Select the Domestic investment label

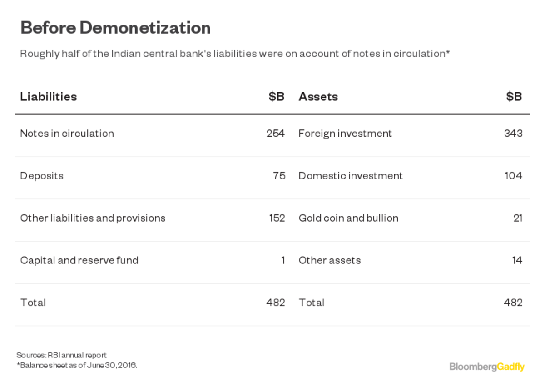tap(351, 176)
